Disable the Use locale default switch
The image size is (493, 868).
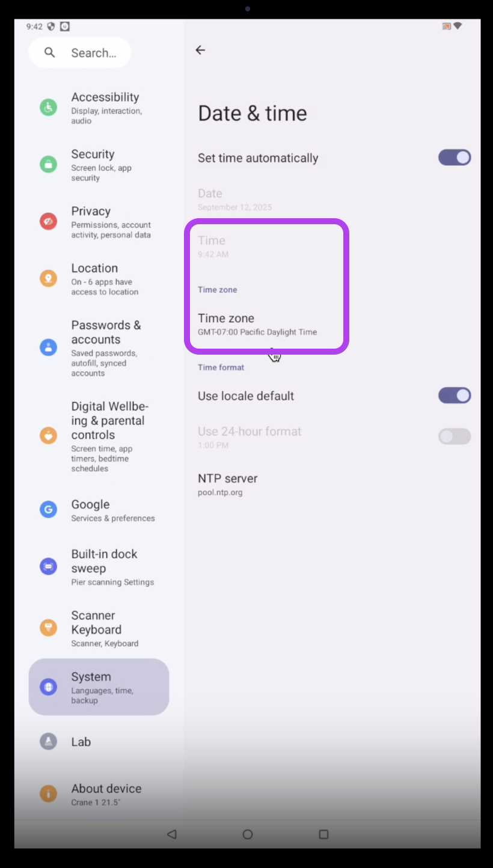click(455, 396)
